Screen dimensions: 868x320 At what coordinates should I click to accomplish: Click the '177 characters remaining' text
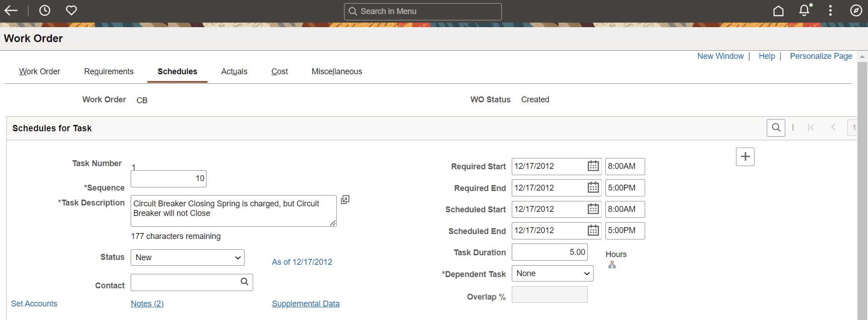tap(176, 236)
